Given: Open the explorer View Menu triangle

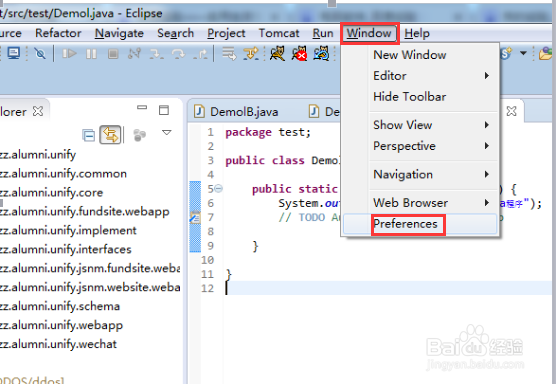Looking at the screenshot, I should [167, 133].
